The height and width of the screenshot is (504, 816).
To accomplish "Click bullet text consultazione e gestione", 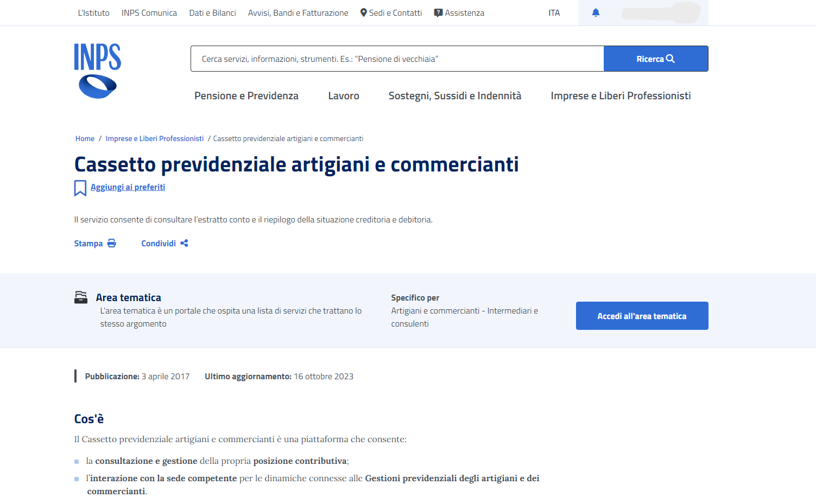I will [x=147, y=461].
